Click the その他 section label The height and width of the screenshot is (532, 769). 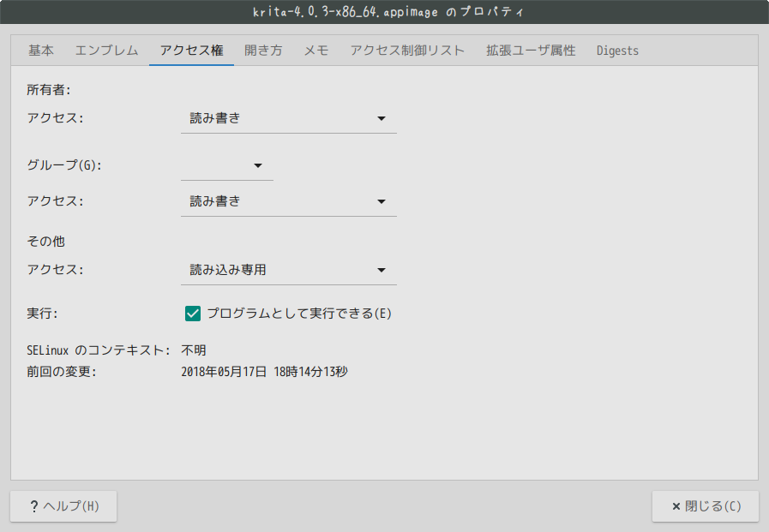[45, 242]
